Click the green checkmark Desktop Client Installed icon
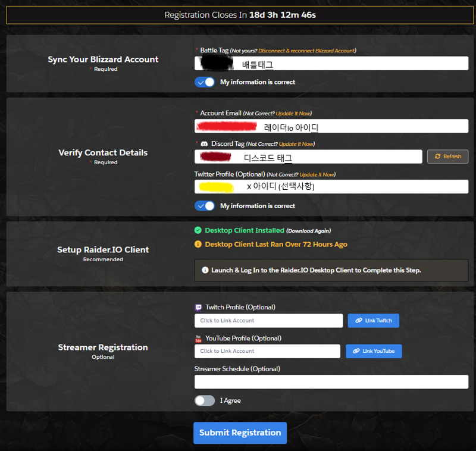476x451 pixels. pos(198,230)
